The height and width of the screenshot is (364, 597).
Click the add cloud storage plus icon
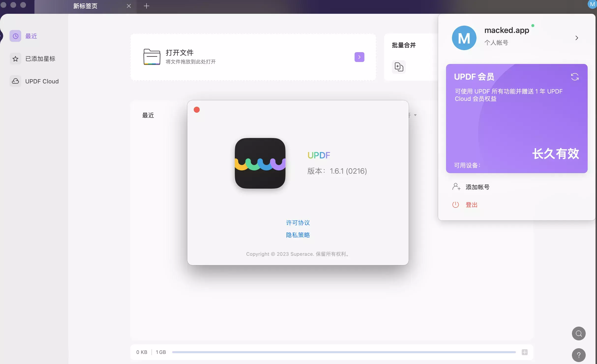coord(524,352)
